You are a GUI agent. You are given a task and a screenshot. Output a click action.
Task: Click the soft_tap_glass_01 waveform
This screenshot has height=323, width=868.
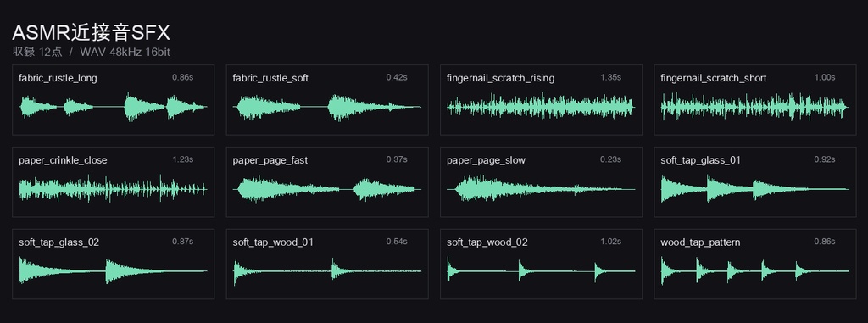pyautogui.click(x=755, y=189)
